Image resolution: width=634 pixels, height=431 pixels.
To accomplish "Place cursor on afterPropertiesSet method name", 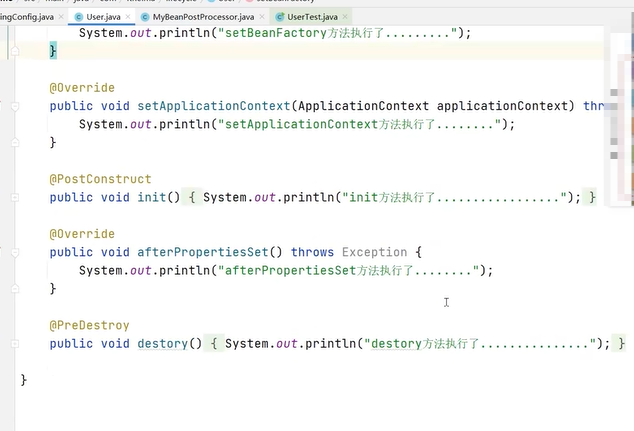I will click(x=203, y=252).
